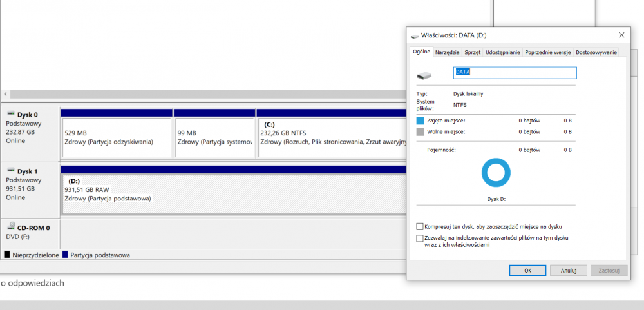Click the blue used space swatch

pyautogui.click(x=421, y=121)
